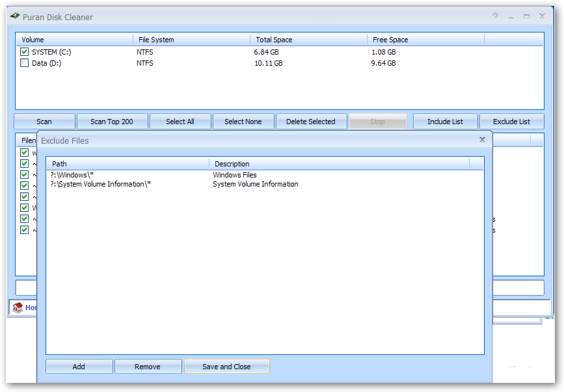Click the Scan button
This screenshot has width=564, height=392.
(x=44, y=122)
